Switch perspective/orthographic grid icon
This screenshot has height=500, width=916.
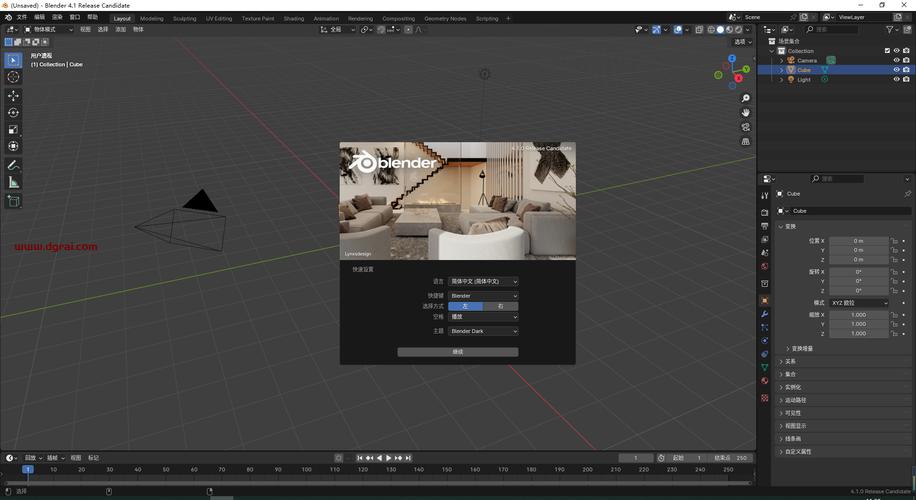(745, 141)
